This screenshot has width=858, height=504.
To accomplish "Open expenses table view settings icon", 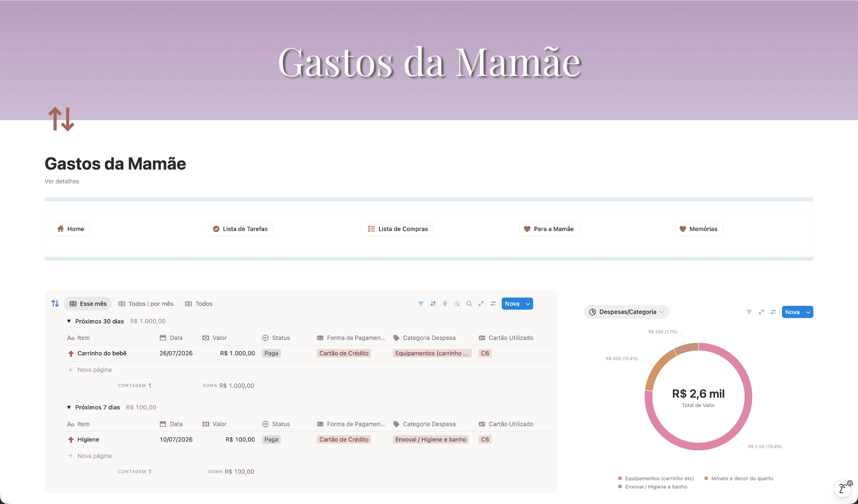I will point(493,304).
